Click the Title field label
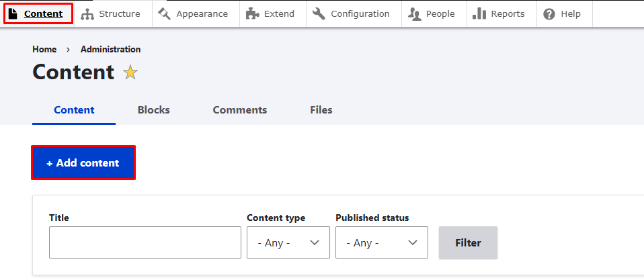 coord(59,218)
